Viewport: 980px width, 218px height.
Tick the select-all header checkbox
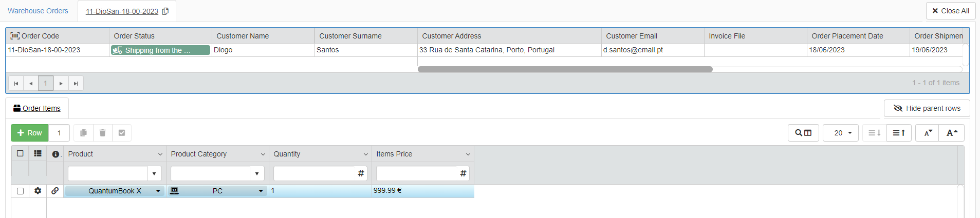click(x=20, y=153)
